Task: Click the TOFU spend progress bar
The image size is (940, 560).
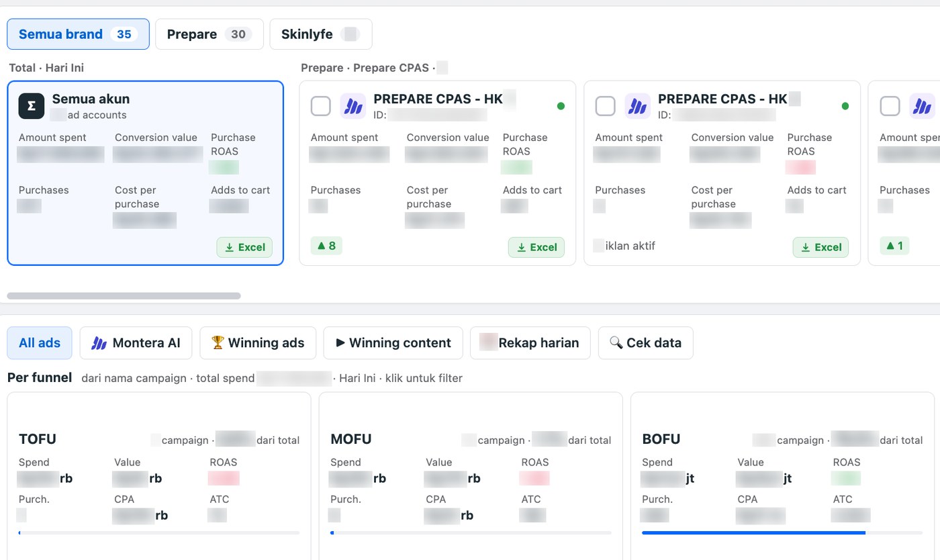Action: click(159, 532)
